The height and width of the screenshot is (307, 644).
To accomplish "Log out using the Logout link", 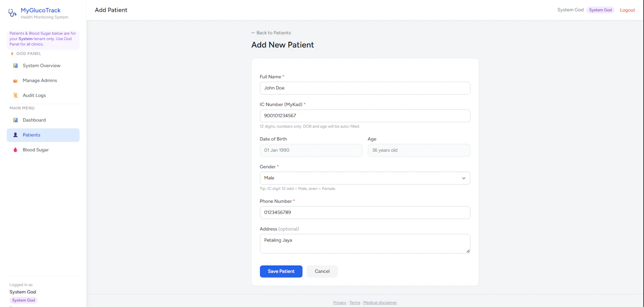I will pos(627,10).
